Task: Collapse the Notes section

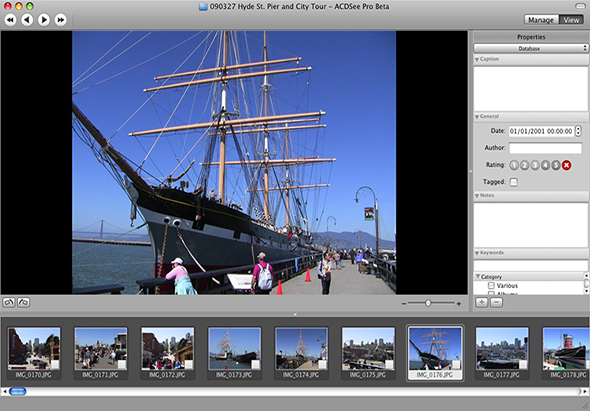Action: pos(477,196)
